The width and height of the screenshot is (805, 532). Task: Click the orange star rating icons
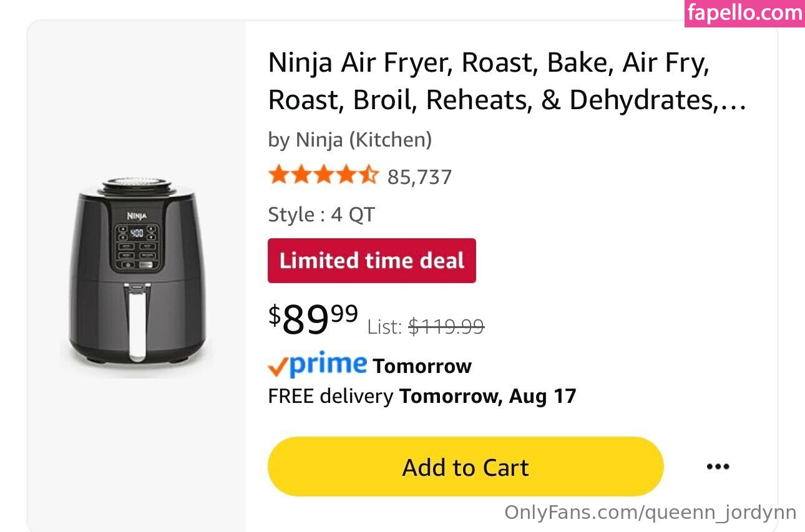323,176
